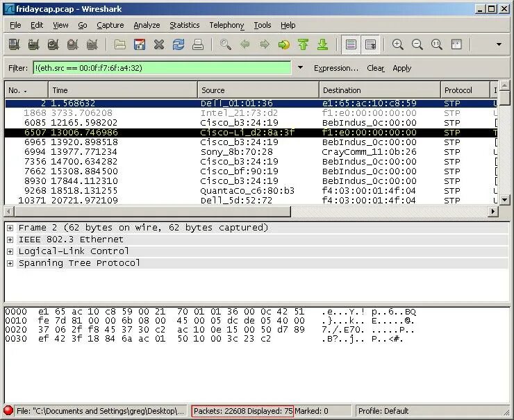
Task: Save this capture file icon
Action: pos(140,44)
